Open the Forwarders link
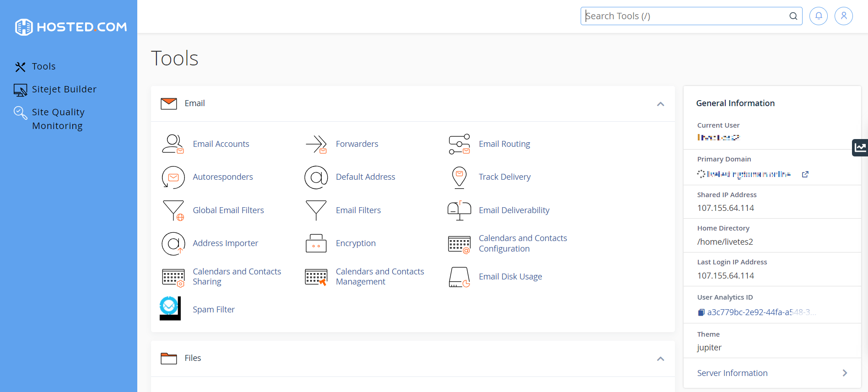Image resolution: width=868 pixels, height=392 pixels. [x=357, y=144]
